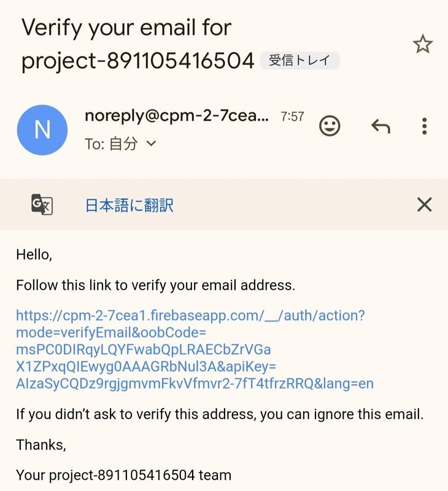
Task: Tap the noreply@cpm-2-7cea sender address
Action: click(x=177, y=116)
